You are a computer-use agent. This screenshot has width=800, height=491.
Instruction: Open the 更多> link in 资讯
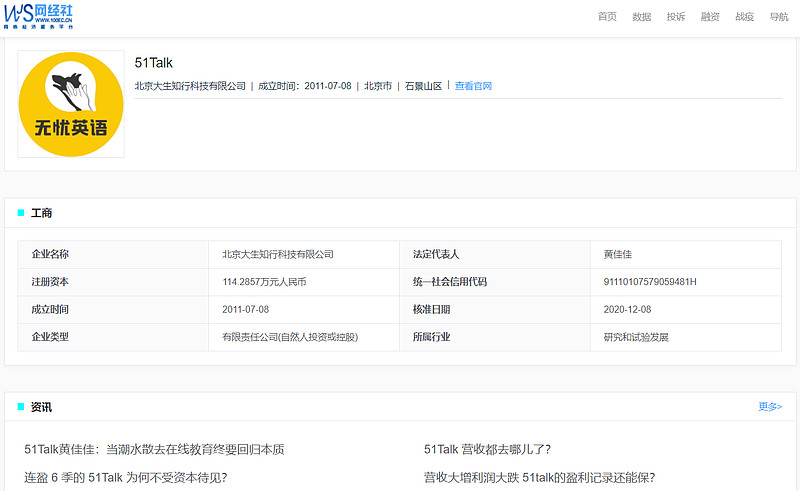pos(770,406)
